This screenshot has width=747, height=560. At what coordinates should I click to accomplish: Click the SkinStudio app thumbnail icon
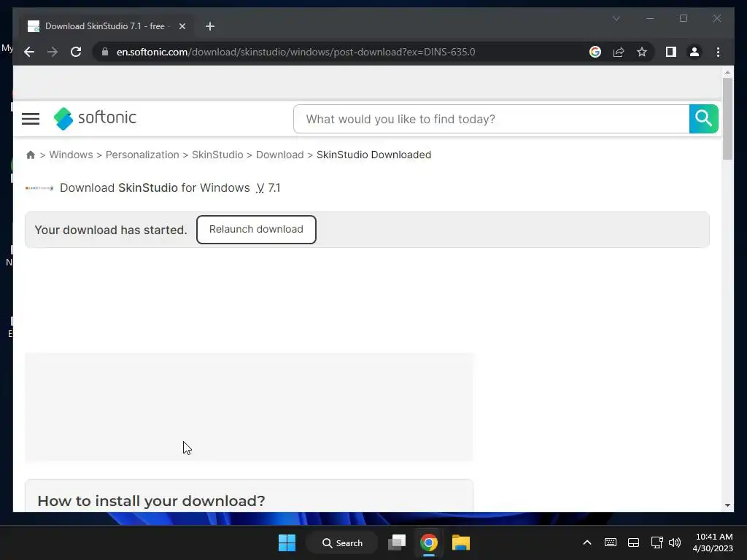pos(39,188)
